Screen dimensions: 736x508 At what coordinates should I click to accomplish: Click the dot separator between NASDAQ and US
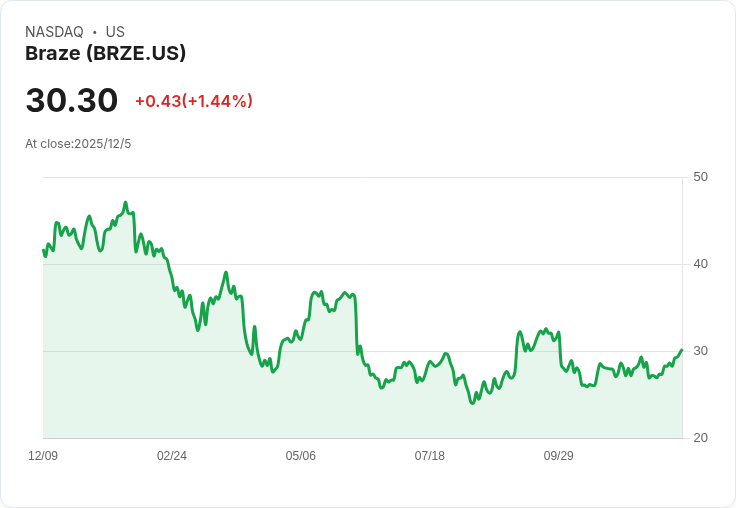pyautogui.click(x=94, y=32)
